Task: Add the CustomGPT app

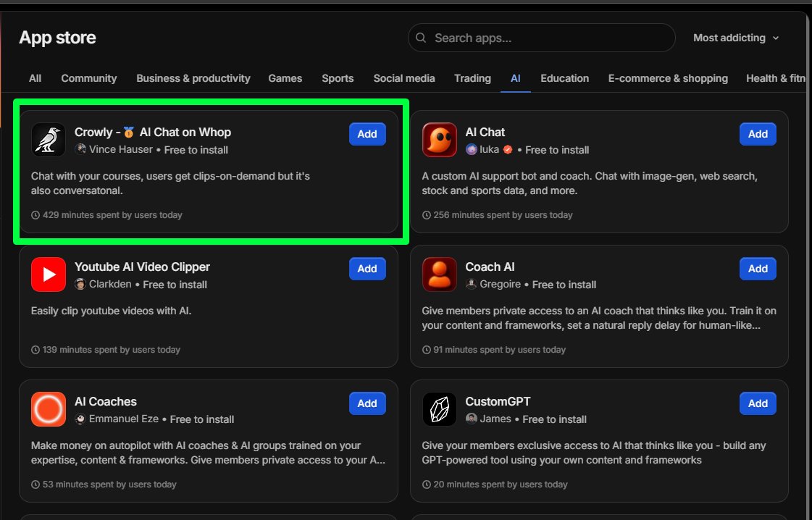Action: point(758,403)
